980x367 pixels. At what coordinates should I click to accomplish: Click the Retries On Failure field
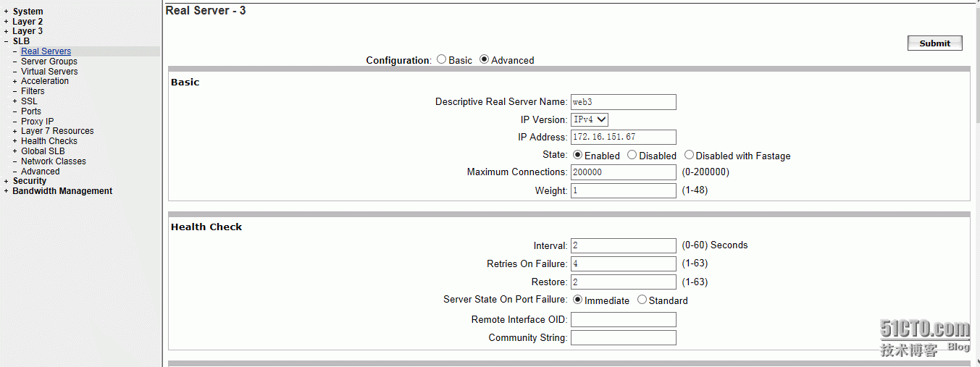tap(624, 263)
